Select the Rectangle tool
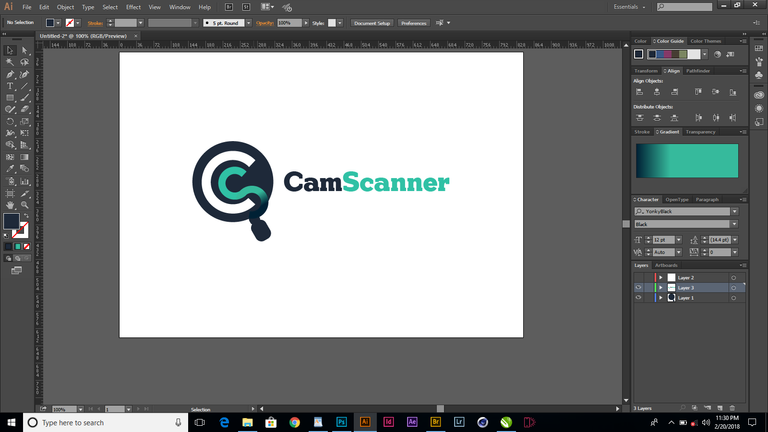This screenshot has height=432, width=768. [x=10, y=98]
